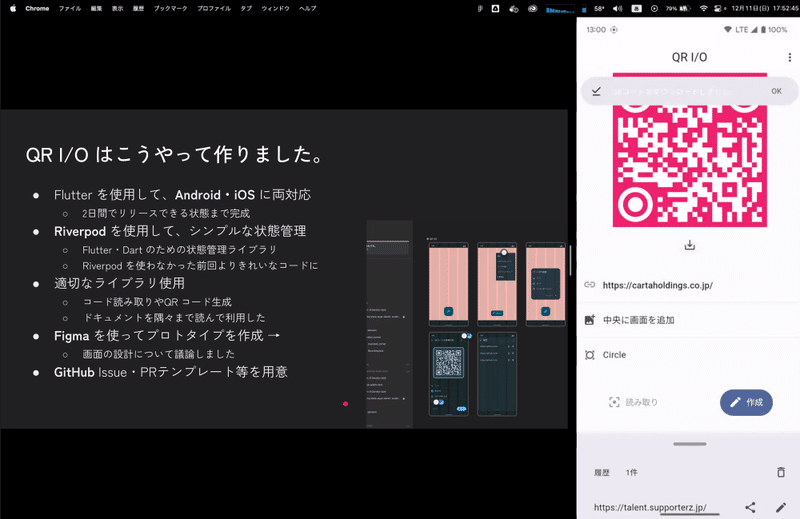Open the プロファイル menu

tap(214, 8)
